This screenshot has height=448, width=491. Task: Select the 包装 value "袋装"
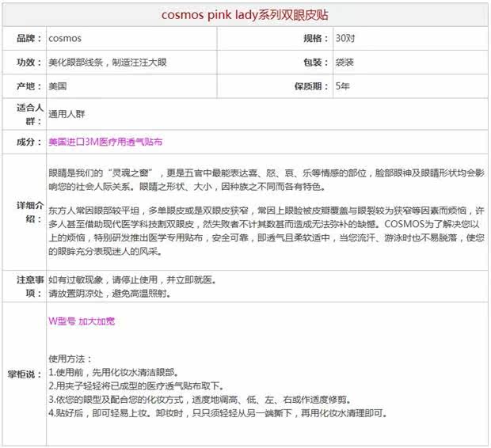[344, 62]
